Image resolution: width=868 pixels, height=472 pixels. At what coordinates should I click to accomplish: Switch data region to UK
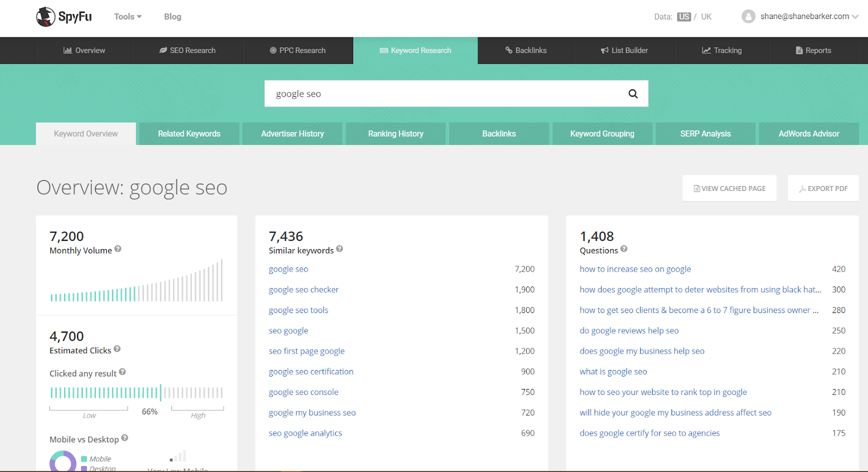coord(706,17)
